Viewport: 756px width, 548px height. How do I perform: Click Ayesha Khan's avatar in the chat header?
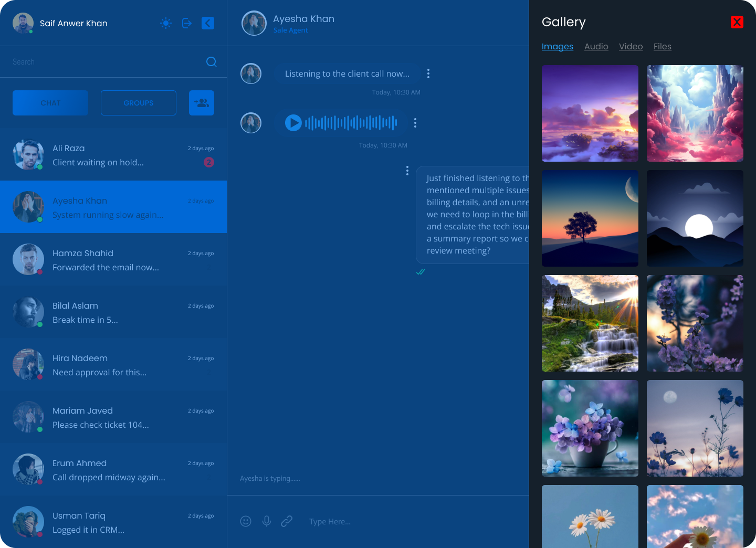click(254, 23)
